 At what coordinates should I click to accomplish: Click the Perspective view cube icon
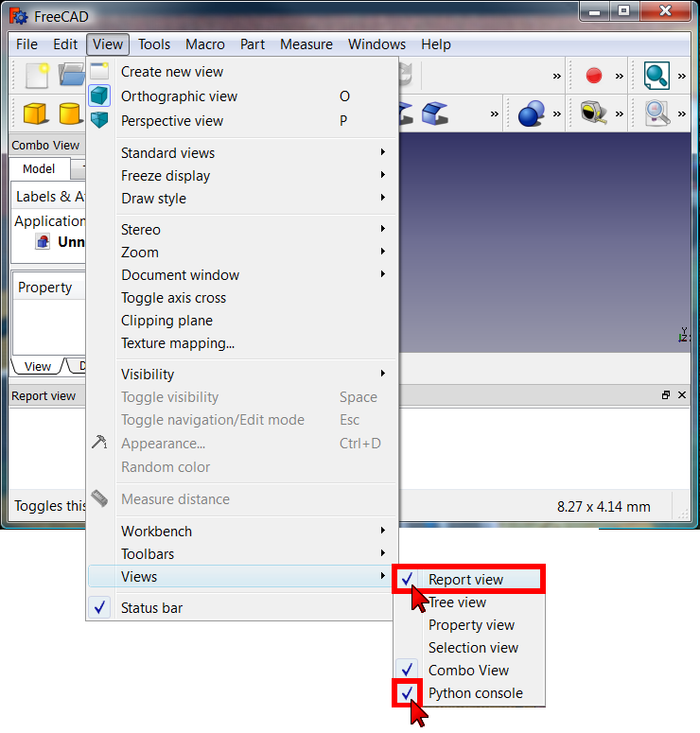pyautogui.click(x=99, y=120)
